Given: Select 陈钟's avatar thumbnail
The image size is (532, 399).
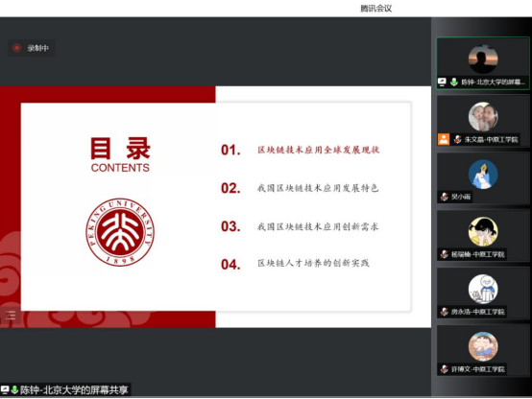Looking at the screenshot, I should (x=483, y=59).
